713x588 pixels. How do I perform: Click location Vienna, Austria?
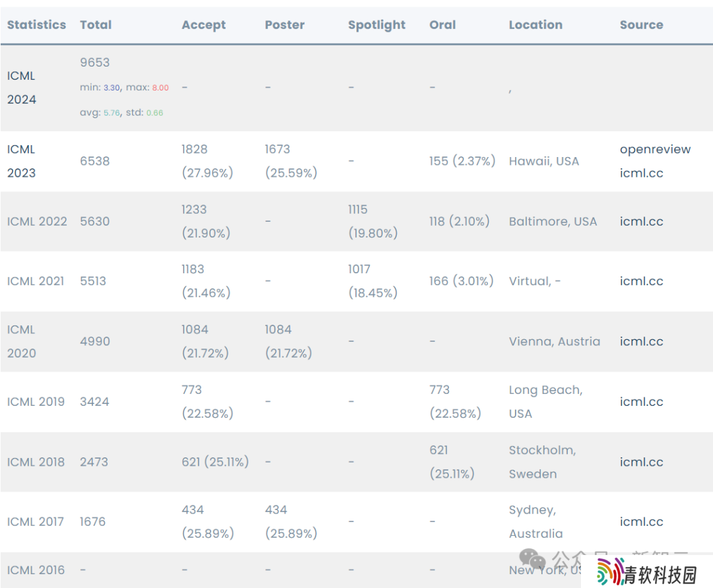tap(555, 341)
